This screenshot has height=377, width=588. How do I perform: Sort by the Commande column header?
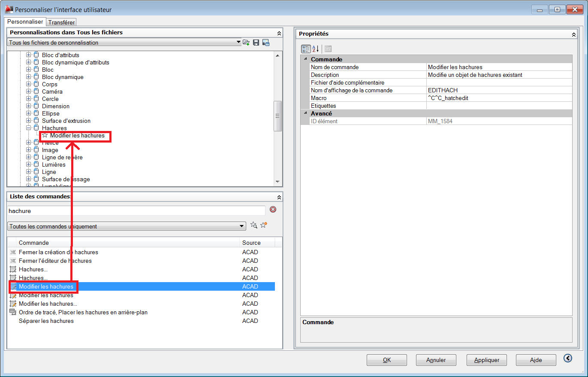coord(128,243)
